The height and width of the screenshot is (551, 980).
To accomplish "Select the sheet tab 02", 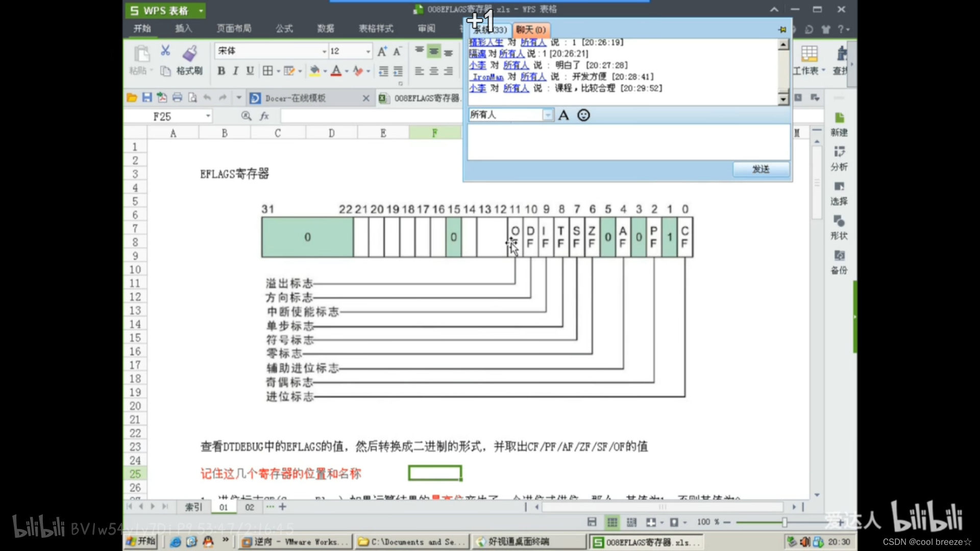I will coord(250,507).
